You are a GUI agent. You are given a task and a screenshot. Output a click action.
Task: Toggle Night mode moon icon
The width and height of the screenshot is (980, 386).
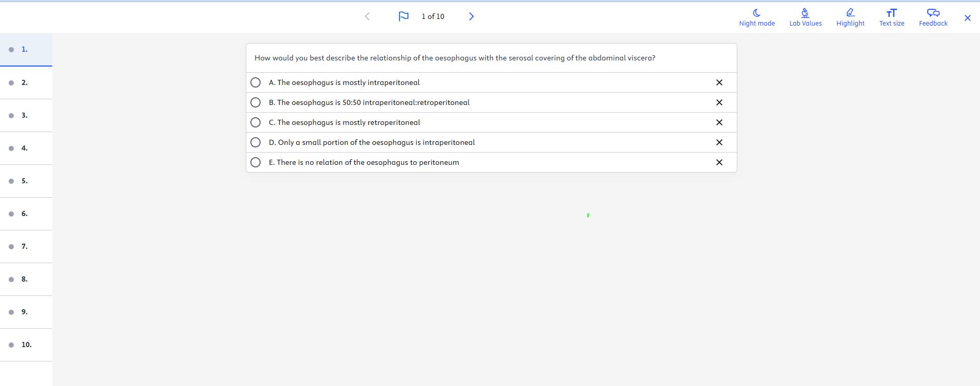click(x=756, y=13)
